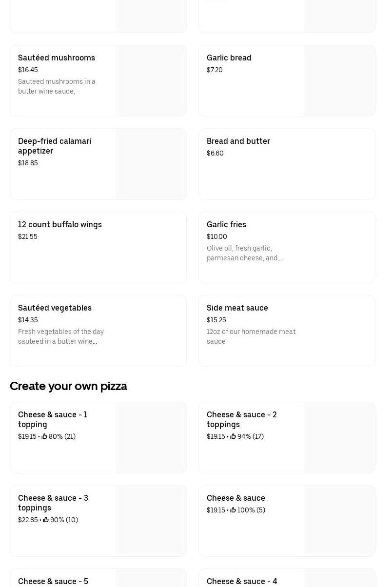Image resolution: width=392 pixels, height=587 pixels.
Task: Open Cheese & sauce - 3 toppings title
Action: pyautogui.click(x=53, y=503)
